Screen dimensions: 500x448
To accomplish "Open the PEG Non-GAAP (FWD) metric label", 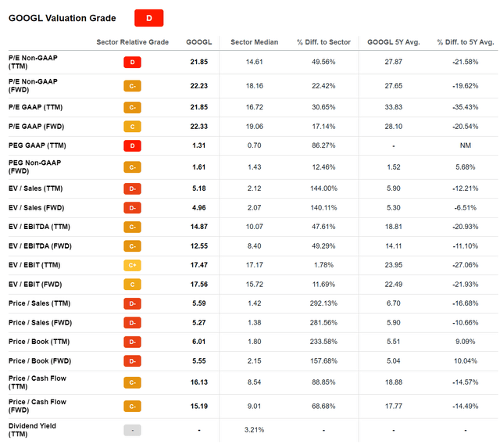I will (x=34, y=167).
